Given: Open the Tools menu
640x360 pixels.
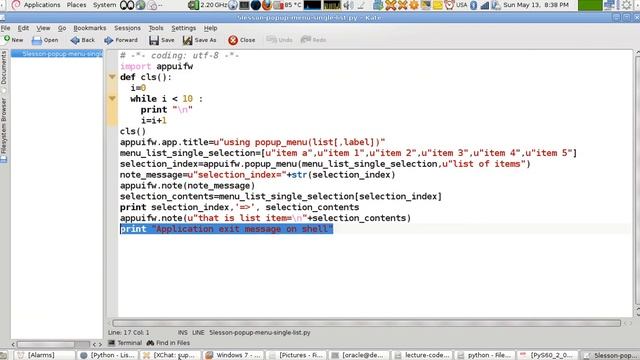Looking at the screenshot, I should tap(156, 28).
